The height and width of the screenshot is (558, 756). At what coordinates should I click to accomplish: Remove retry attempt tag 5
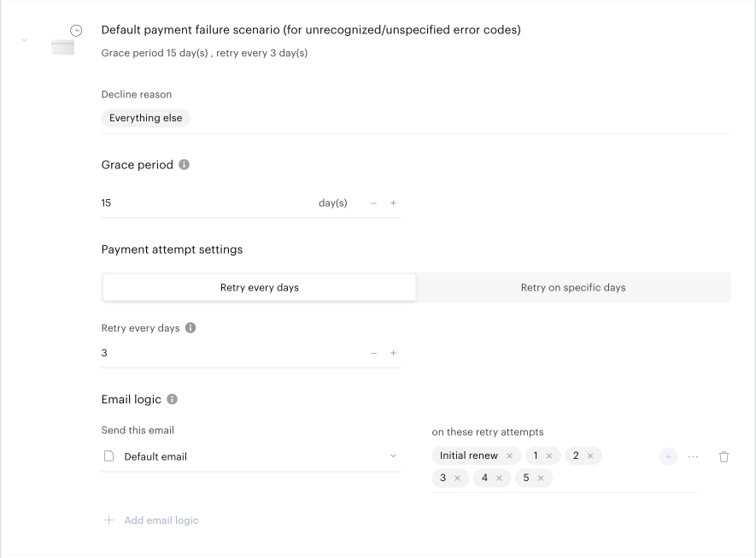pyautogui.click(x=541, y=478)
